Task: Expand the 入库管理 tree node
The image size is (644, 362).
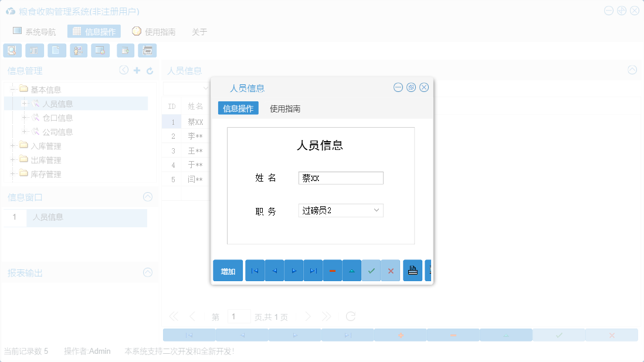Action: 13,145
